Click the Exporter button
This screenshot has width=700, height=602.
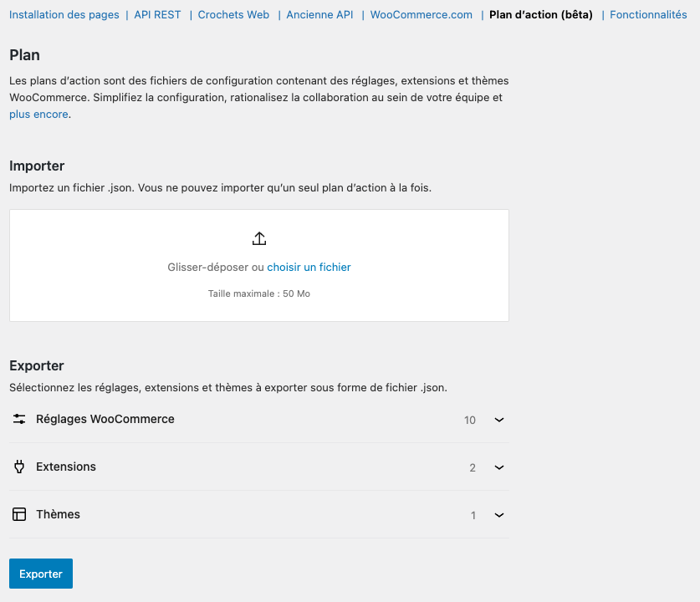tap(41, 574)
